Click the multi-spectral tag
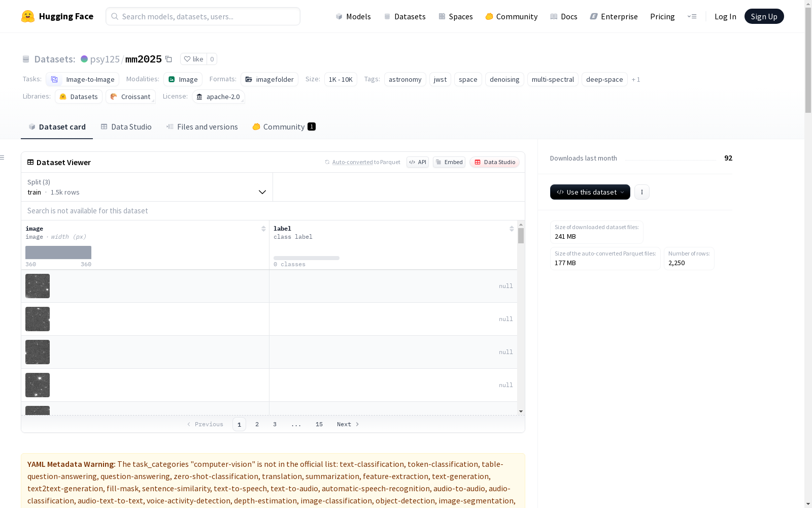 click(553, 79)
